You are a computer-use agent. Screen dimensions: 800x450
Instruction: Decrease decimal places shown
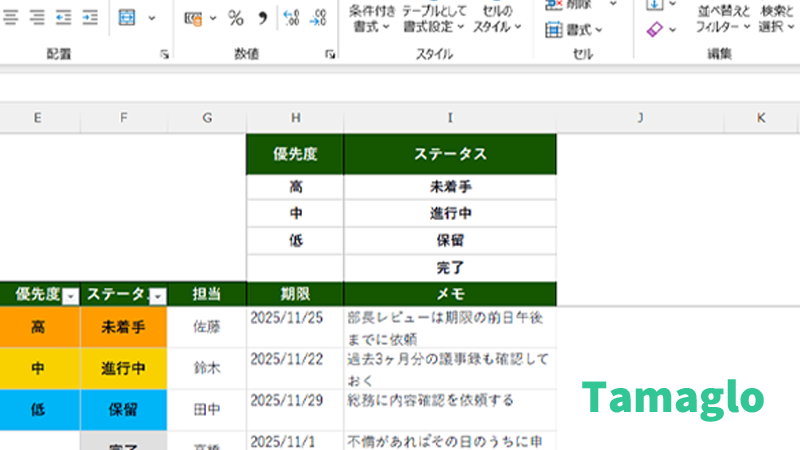click(x=318, y=18)
